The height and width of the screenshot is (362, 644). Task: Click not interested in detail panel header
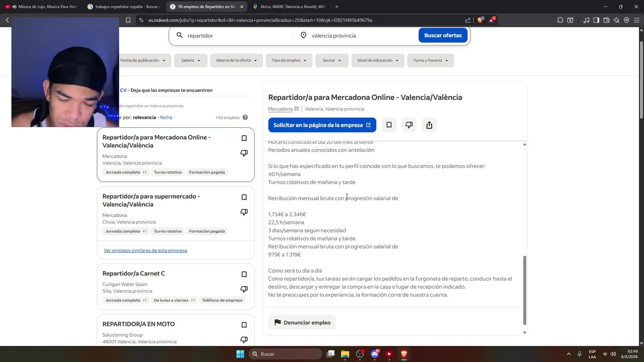409,125
